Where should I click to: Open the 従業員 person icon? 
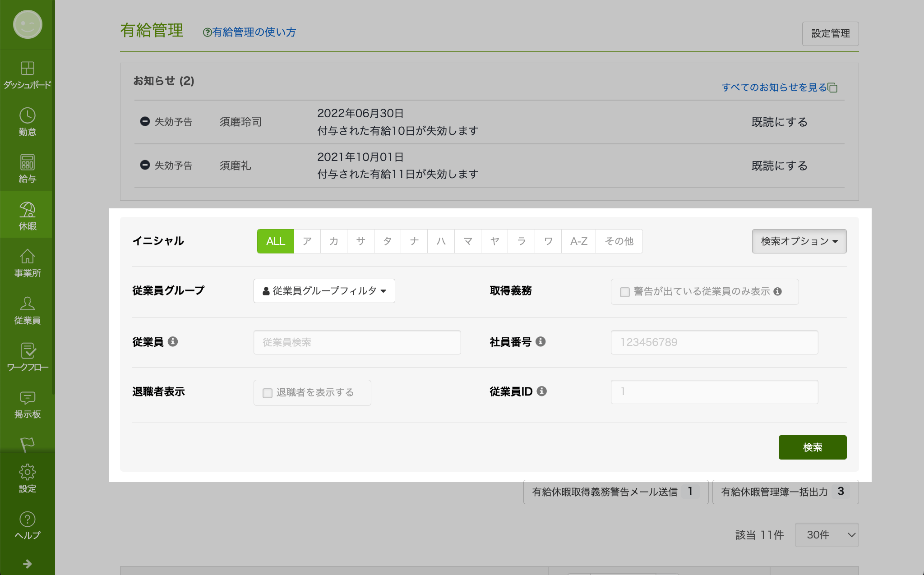28,304
